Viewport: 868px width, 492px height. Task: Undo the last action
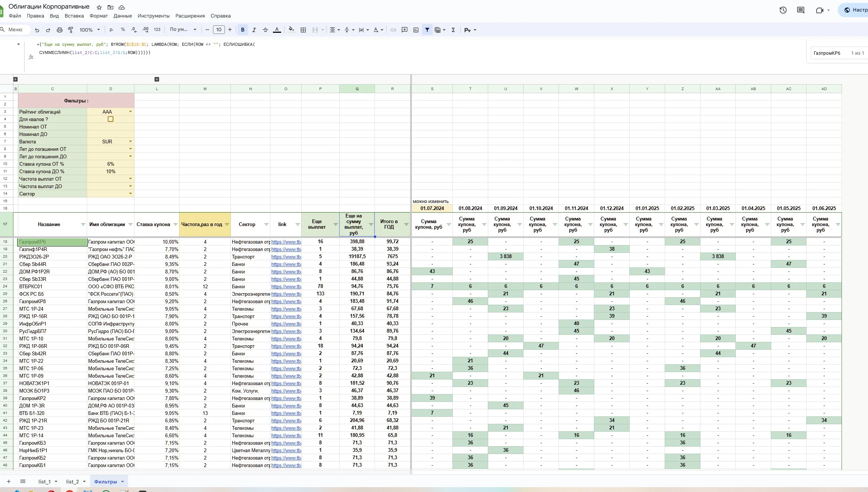pyautogui.click(x=37, y=30)
